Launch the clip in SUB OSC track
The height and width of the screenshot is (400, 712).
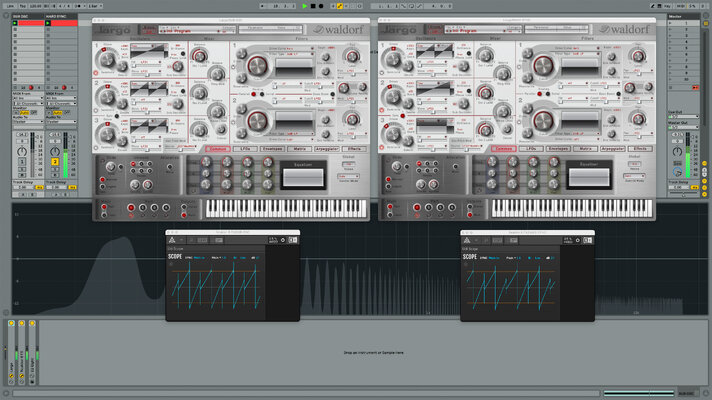[15, 23]
